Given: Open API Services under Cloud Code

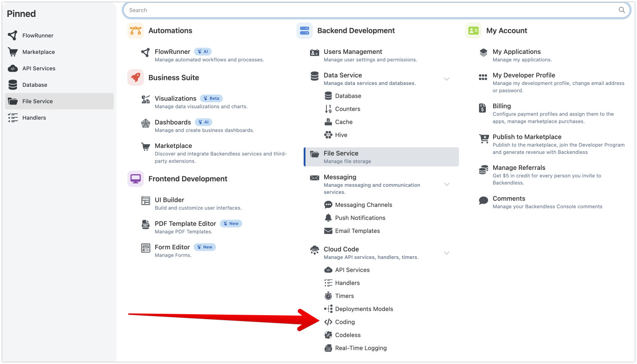Looking at the screenshot, I should coord(353,270).
